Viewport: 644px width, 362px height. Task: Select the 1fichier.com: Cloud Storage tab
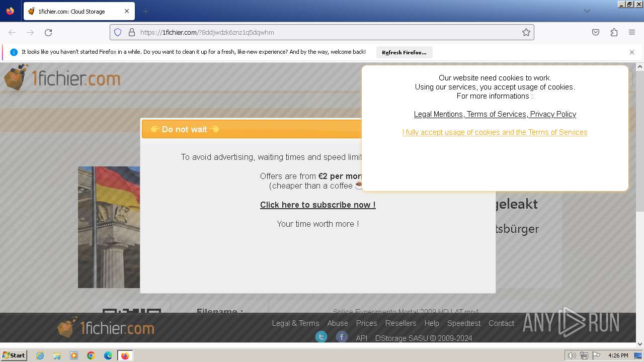(78, 11)
